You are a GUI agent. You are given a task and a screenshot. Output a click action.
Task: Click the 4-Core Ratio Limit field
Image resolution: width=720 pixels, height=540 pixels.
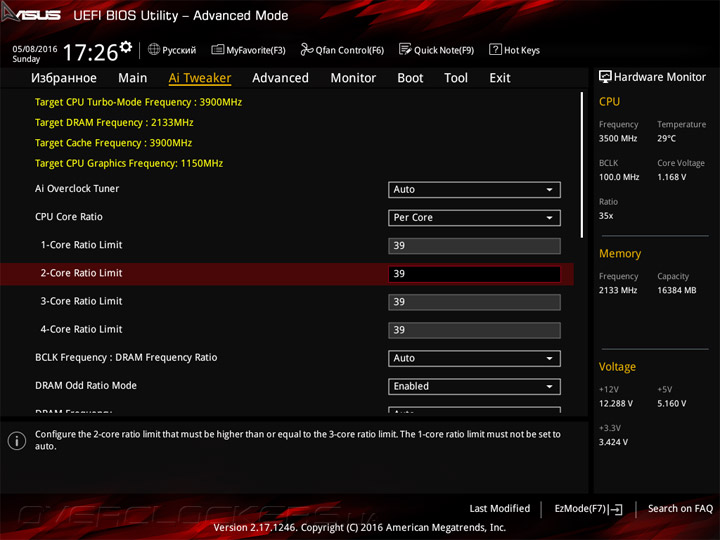(474, 330)
